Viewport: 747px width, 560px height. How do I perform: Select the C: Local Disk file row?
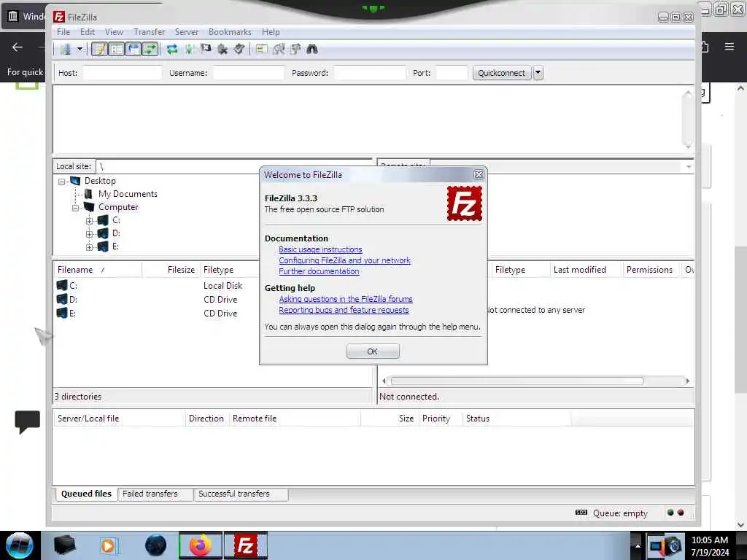pos(158,286)
